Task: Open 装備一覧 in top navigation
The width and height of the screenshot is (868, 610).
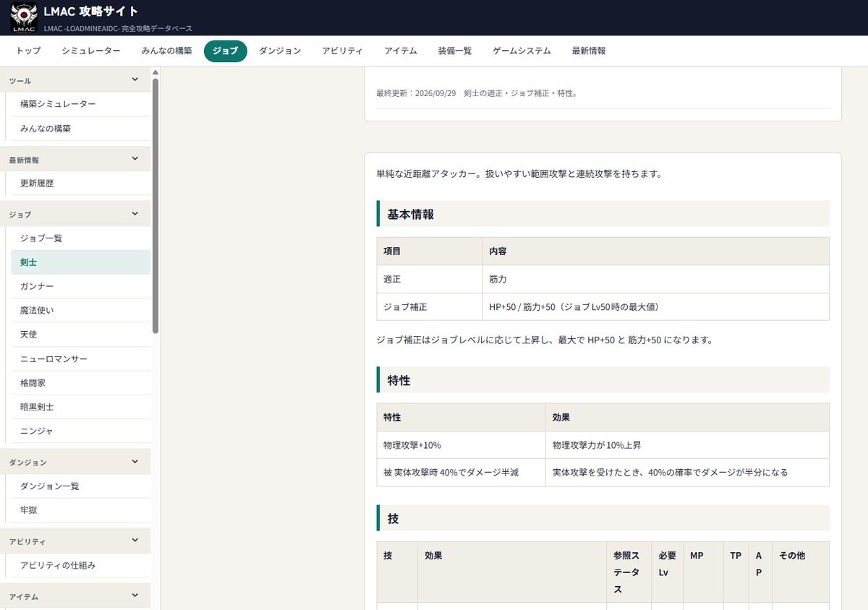Action: [455, 51]
